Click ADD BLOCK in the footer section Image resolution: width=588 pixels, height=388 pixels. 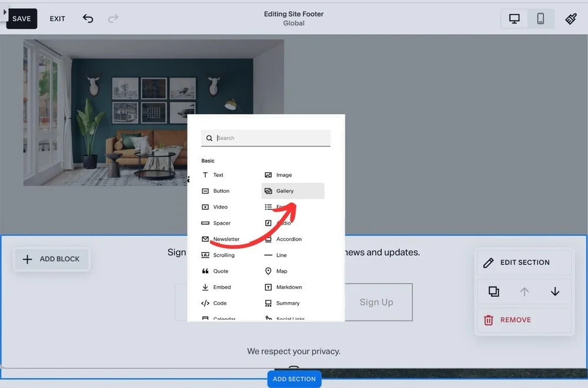pos(51,259)
